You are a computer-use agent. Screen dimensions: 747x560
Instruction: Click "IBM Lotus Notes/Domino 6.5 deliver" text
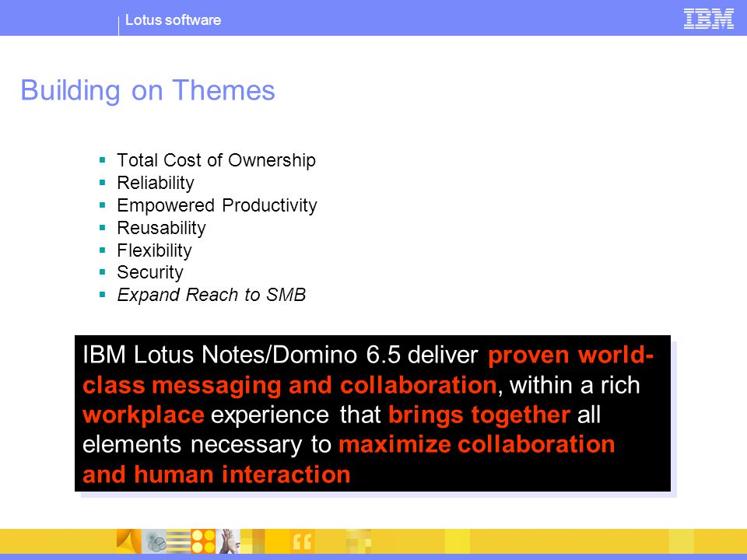(280, 355)
